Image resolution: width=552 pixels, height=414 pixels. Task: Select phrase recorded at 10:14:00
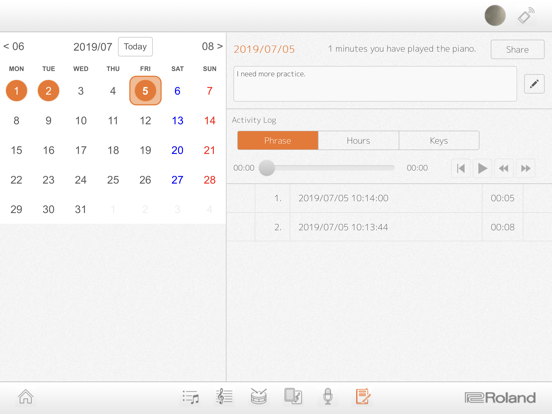tap(389, 198)
